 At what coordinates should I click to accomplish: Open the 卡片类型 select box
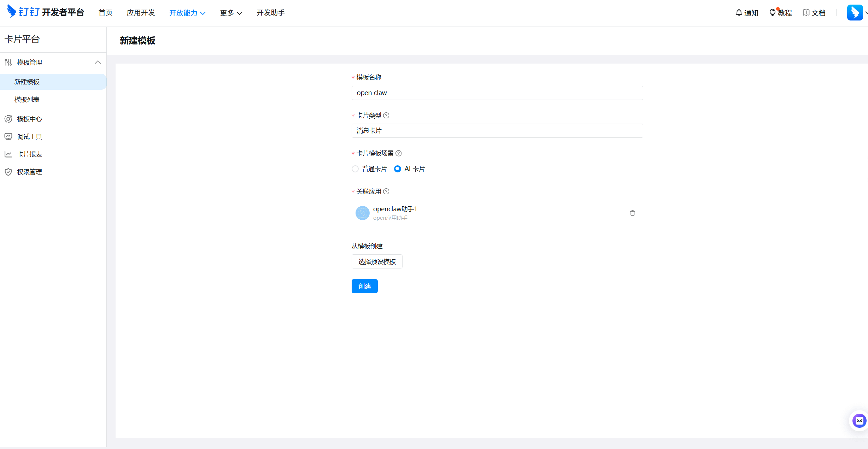(497, 131)
